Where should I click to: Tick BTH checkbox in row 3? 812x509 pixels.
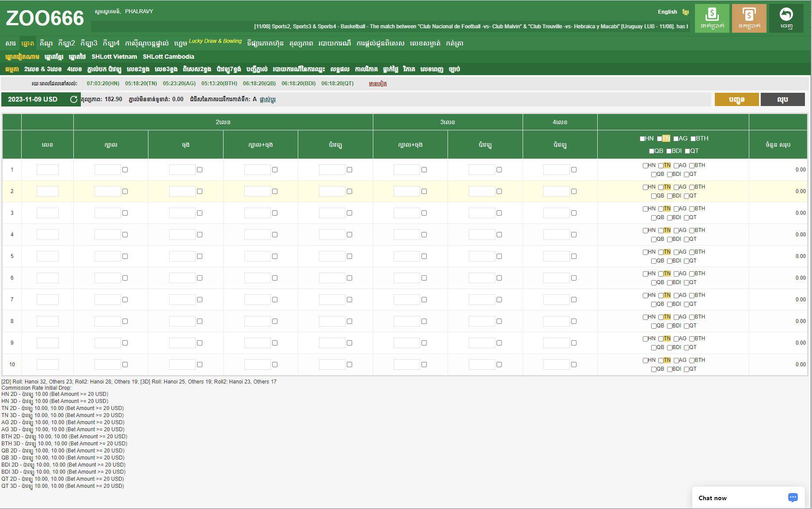pos(692,209)
